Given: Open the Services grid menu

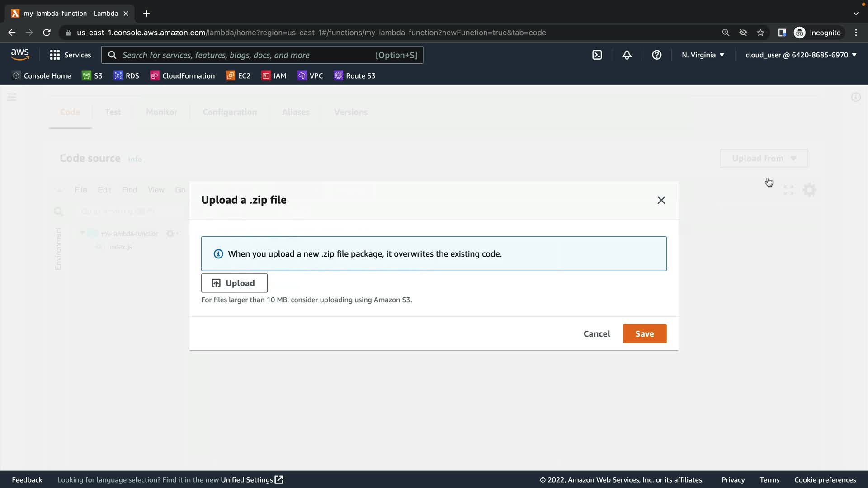Looking at the screenshot, I should pos(70,55).
